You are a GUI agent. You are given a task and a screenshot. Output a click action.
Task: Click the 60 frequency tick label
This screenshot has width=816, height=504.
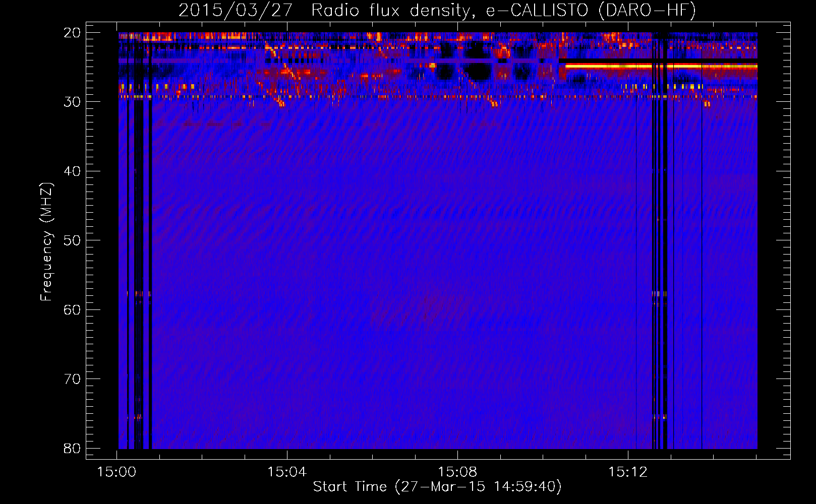72,309
